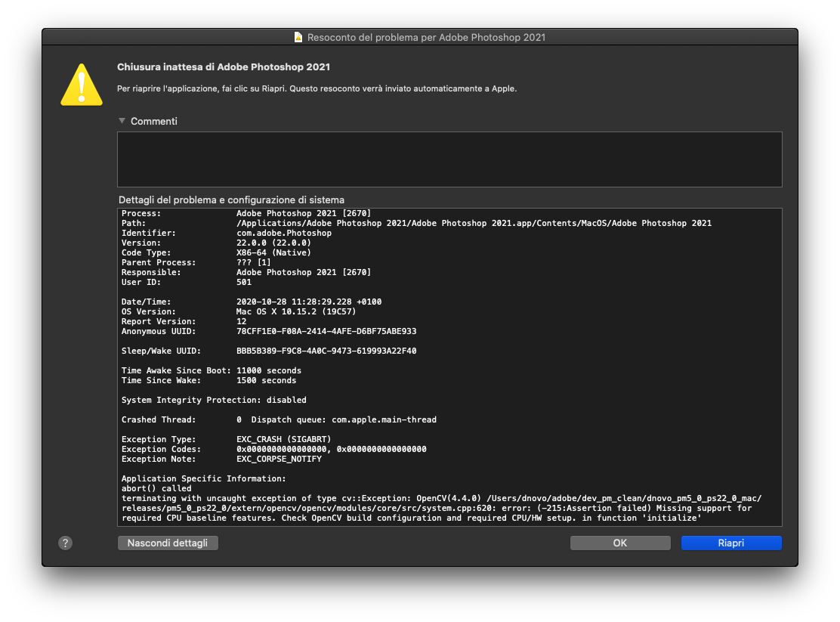
Task: Click the 'Parent Process:' line
Action: pos(196,263)
